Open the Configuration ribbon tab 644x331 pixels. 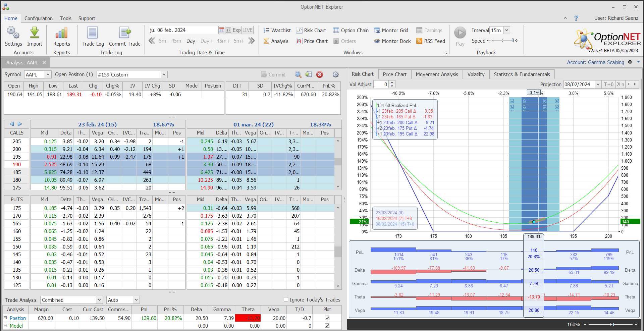pyautogui.click(x=39, y=18)
